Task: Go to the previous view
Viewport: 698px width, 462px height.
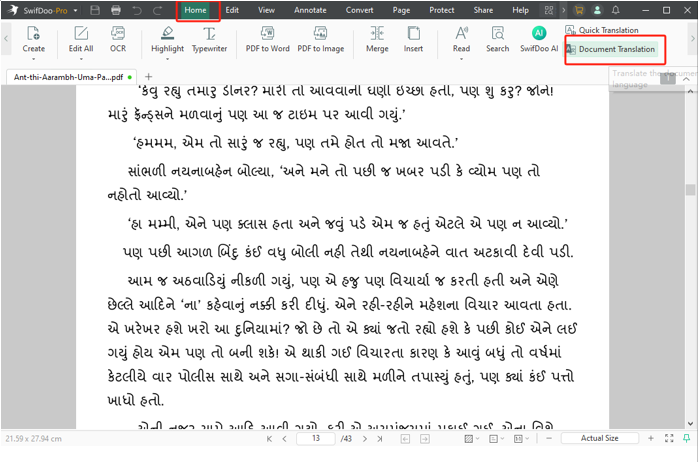Action: (x=405, y=439)
